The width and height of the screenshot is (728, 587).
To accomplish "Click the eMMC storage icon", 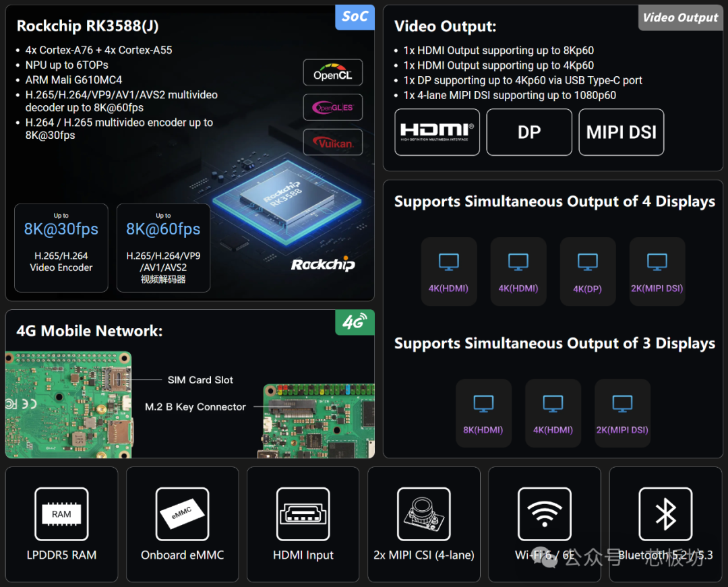I will click(x=183, y=514).
